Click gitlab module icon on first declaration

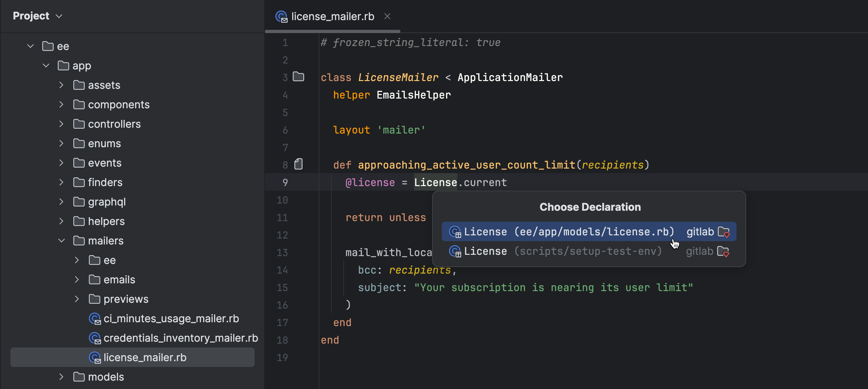724,232
